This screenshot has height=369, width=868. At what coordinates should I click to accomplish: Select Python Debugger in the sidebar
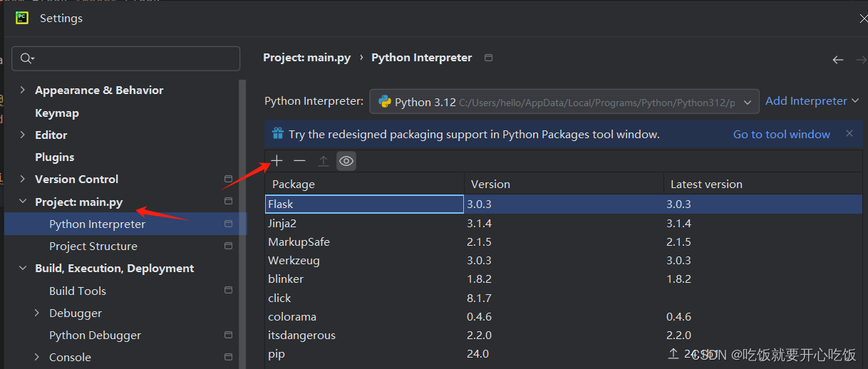(x=95, y=335)
